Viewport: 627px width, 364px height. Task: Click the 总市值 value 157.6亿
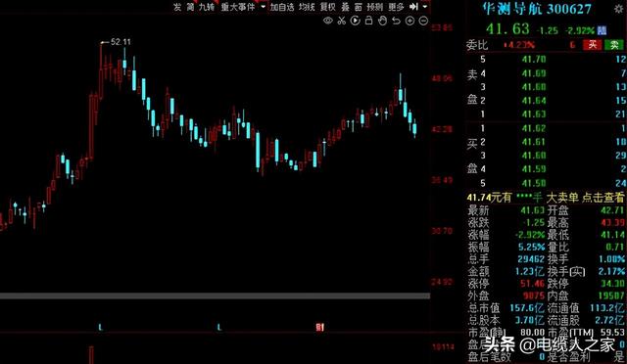(527, 308)
